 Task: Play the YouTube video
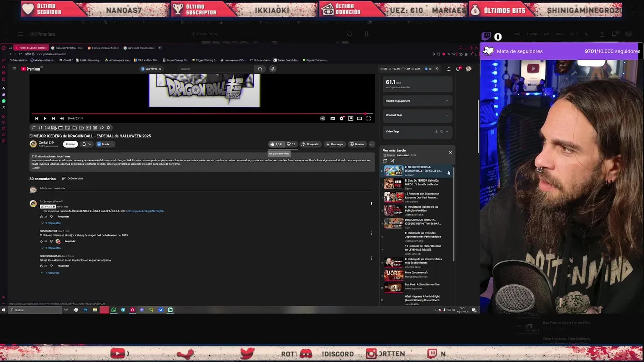45,118
